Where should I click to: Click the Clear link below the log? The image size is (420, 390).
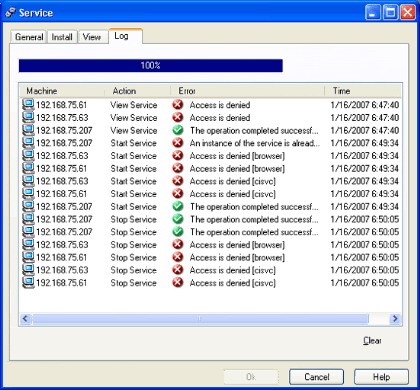click(x=372, y=340)
